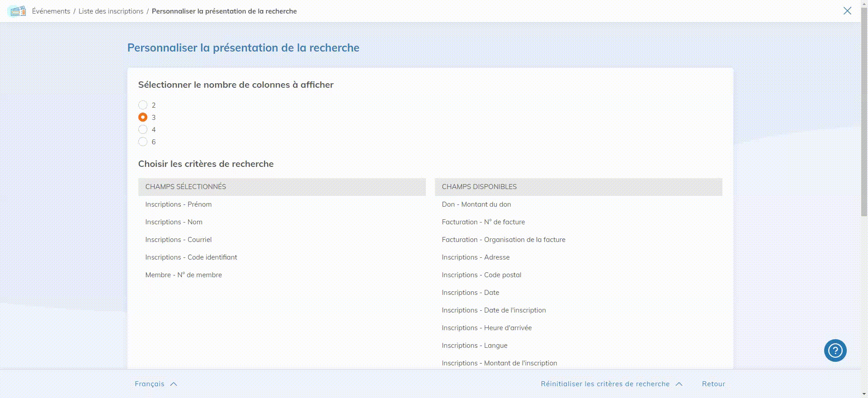
Task: Select the 6 columns radio button
Action: coord(143,142)
